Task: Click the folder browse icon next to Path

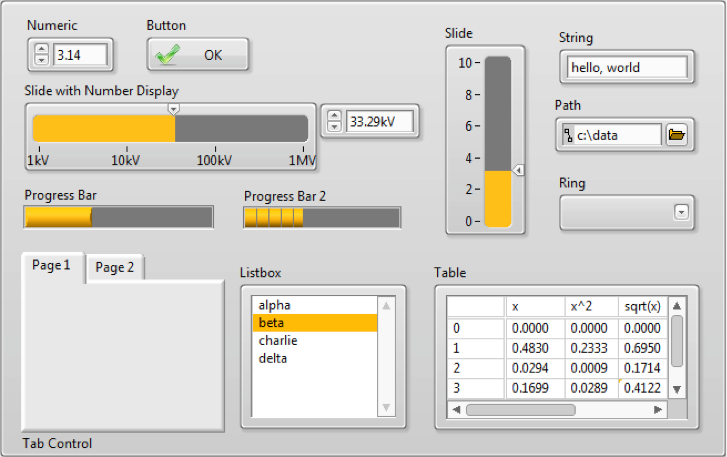Action: pos(677,135)
